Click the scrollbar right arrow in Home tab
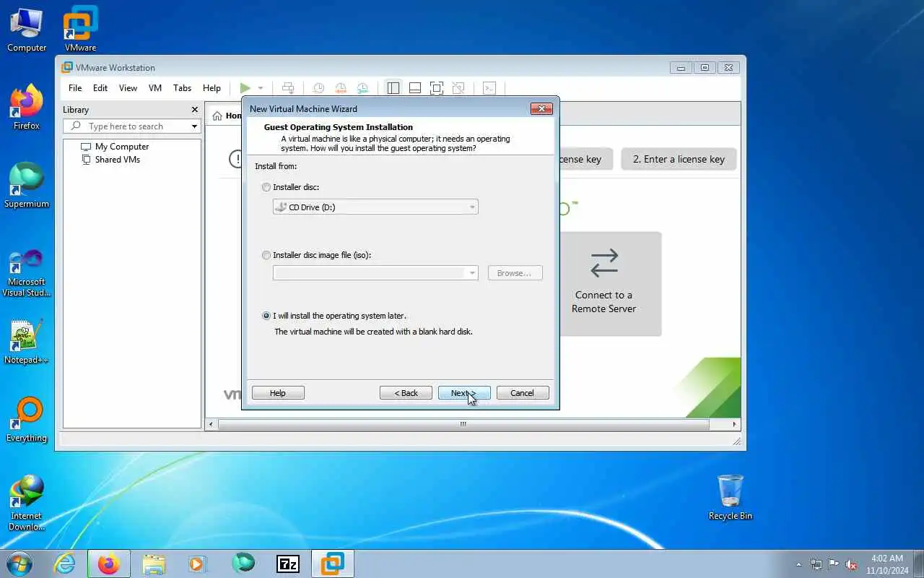The height and width of the screenshot is (578, 924). point(734,424)
